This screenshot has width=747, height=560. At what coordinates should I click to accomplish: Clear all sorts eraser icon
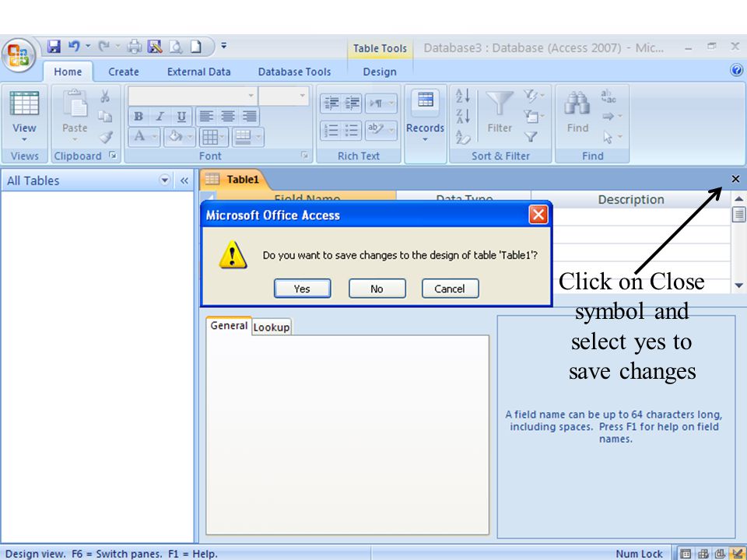pos(463,137)
